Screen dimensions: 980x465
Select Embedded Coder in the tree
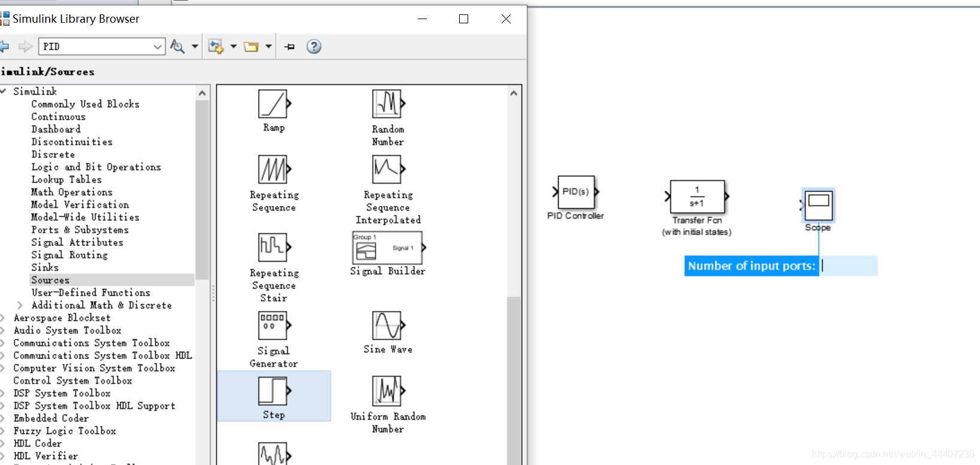tap(51, 418)
